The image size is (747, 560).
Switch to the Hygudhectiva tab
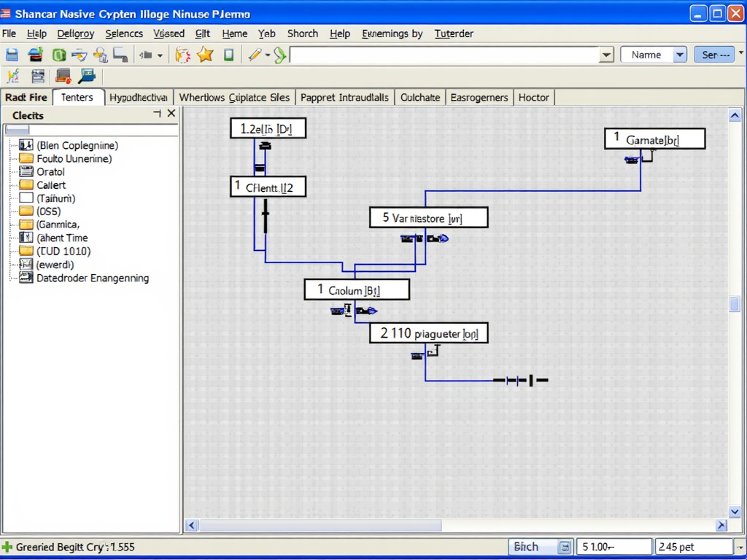pyautogui.click(x=138, y=97)
